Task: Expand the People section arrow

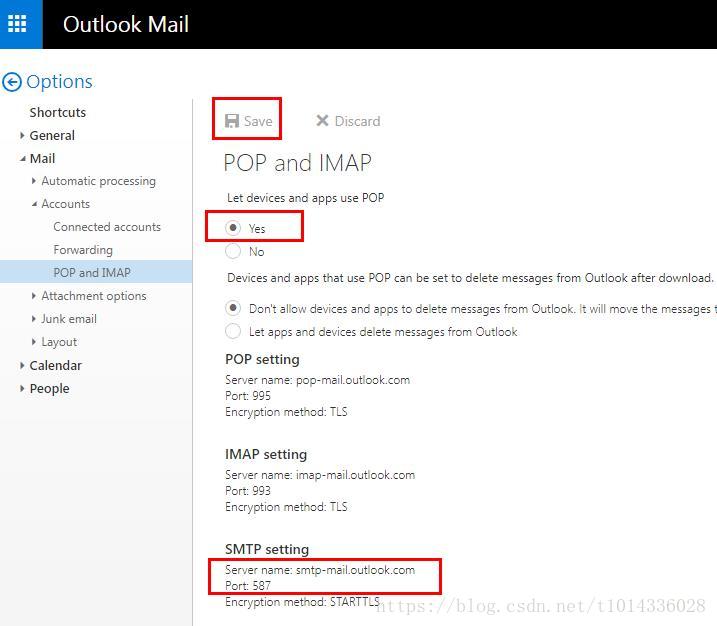Action: (x=22, y=388)
